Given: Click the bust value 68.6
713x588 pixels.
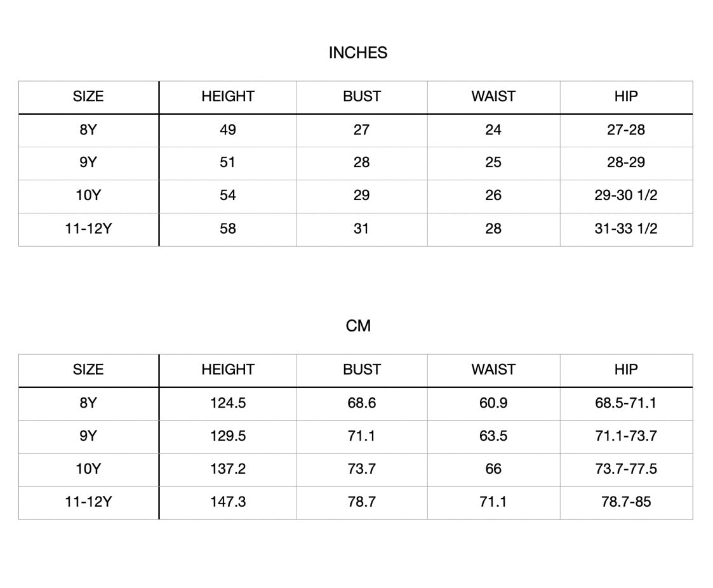Looking at the screenshot, I should point(362,403).
